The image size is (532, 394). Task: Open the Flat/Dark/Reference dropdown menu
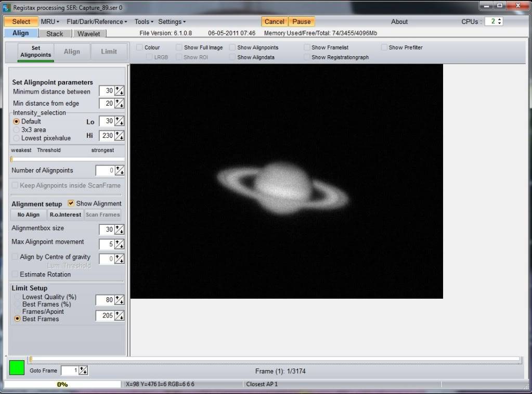click(x=97, y=22)
